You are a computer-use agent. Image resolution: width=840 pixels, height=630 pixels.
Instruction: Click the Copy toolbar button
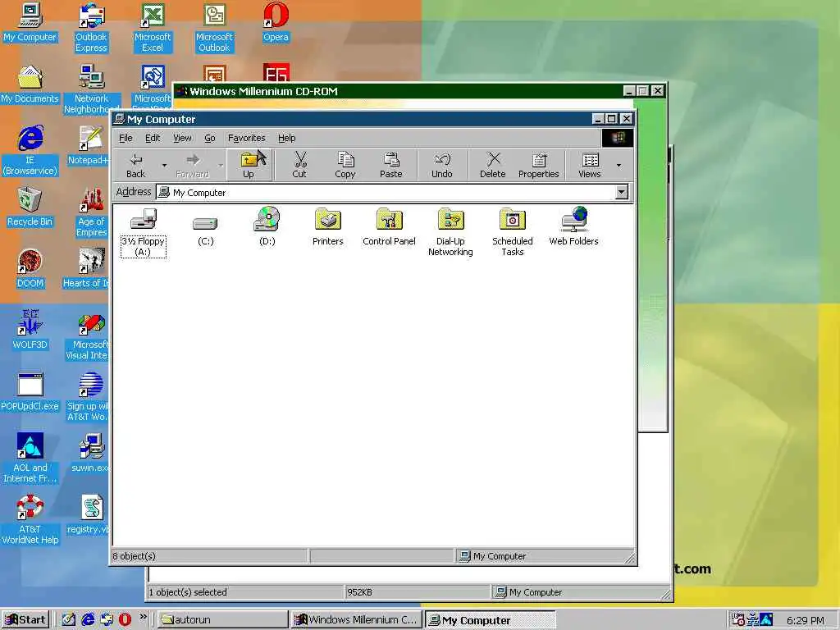click(x=345, y=166)
